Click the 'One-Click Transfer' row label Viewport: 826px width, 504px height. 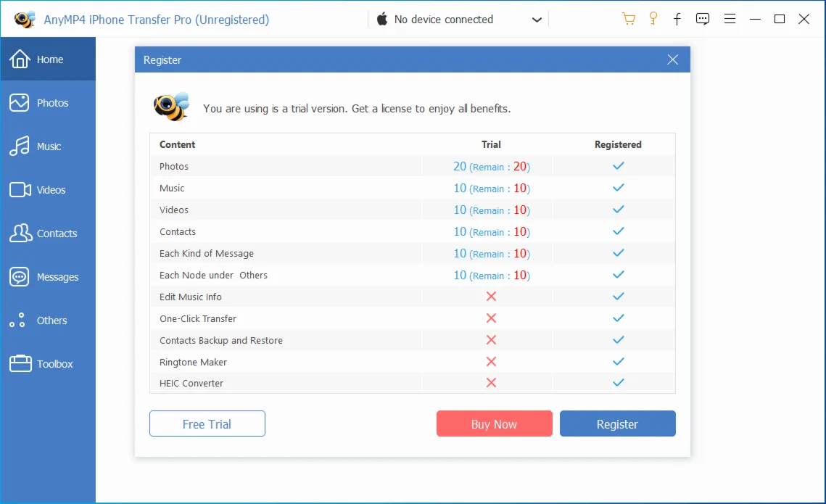197,318
